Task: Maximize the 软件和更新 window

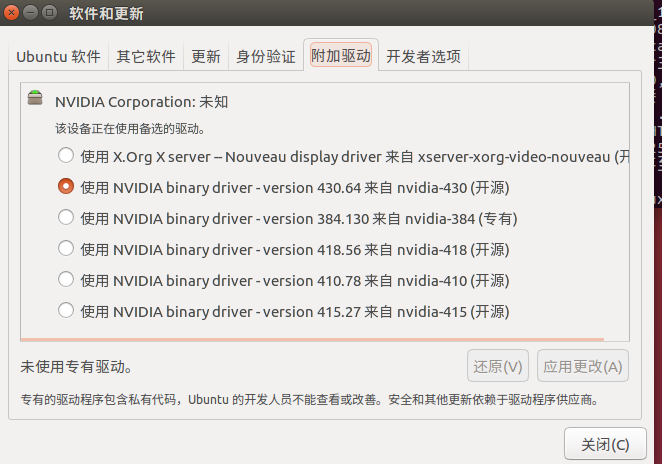Action: tap(49, 13)
